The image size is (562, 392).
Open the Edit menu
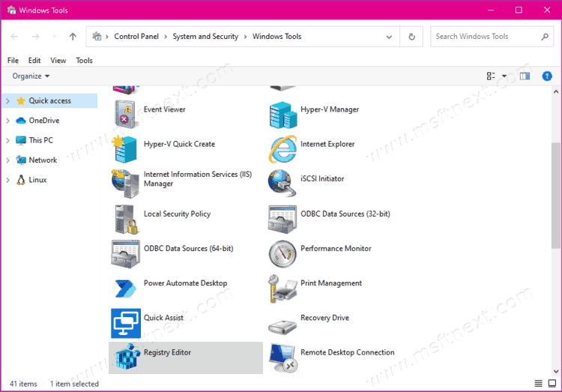click(34, 61)
